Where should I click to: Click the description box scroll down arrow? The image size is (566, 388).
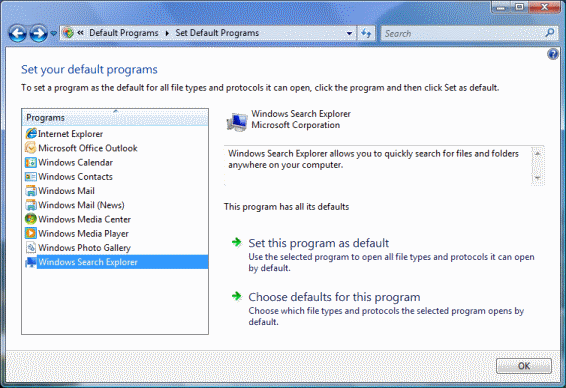point(537,178)
